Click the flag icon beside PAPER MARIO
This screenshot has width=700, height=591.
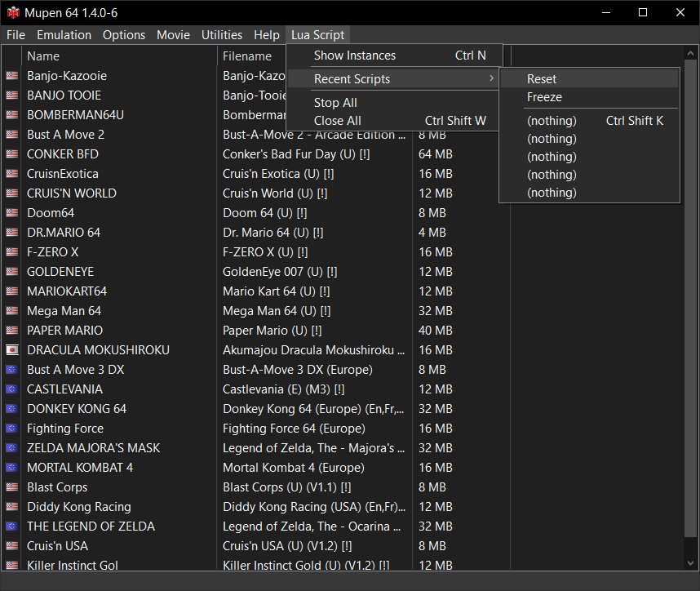12,331
